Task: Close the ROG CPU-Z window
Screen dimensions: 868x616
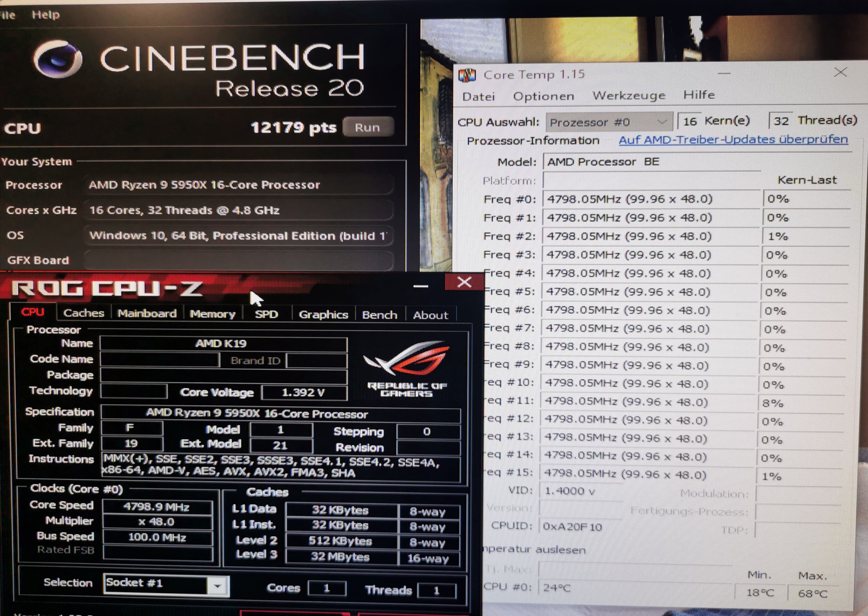Action: tap(464, 282)
